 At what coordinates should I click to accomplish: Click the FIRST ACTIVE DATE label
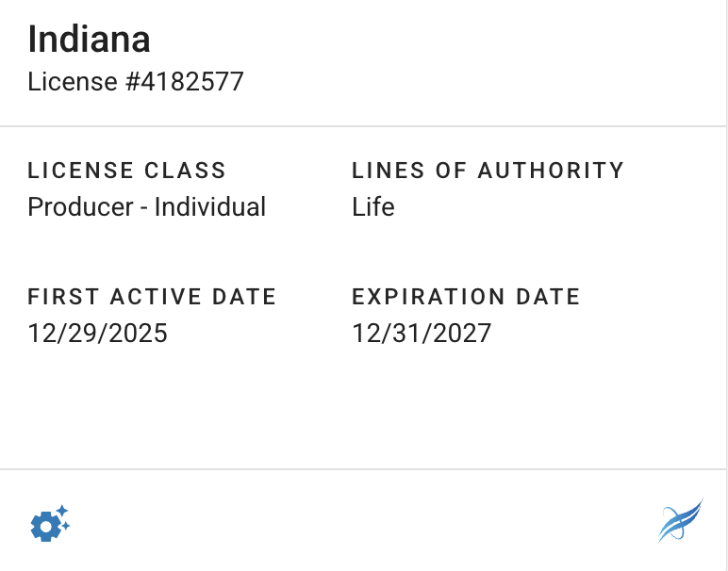click(x=152, y=297)
